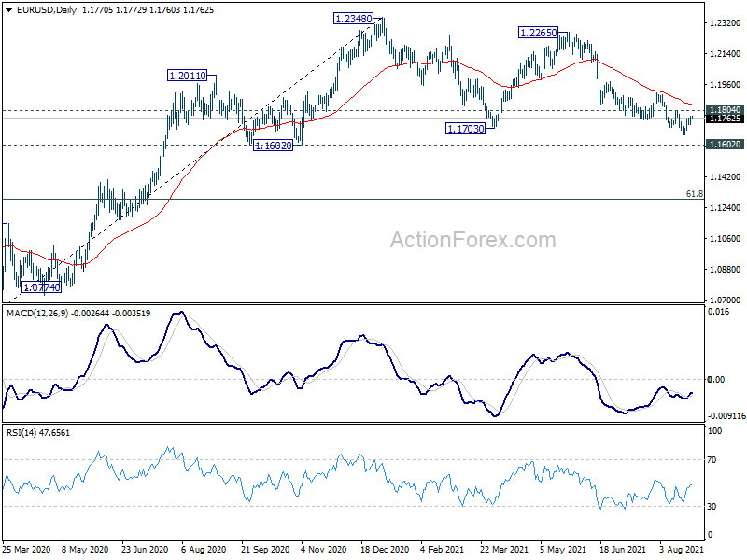
Task: Select the RSI(14) indicator label
Action: click(x=21, y=433)
